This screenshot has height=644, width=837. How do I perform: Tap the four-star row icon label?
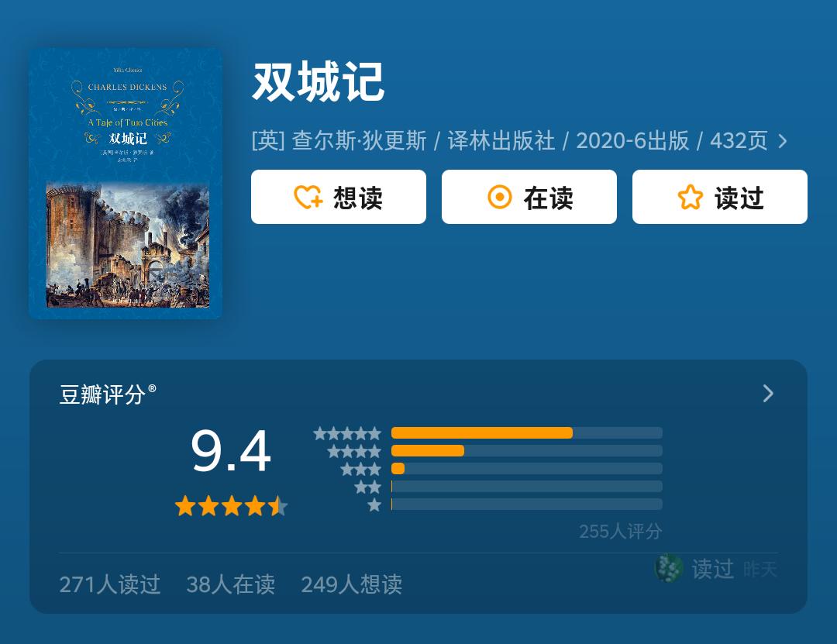point(354,451)
